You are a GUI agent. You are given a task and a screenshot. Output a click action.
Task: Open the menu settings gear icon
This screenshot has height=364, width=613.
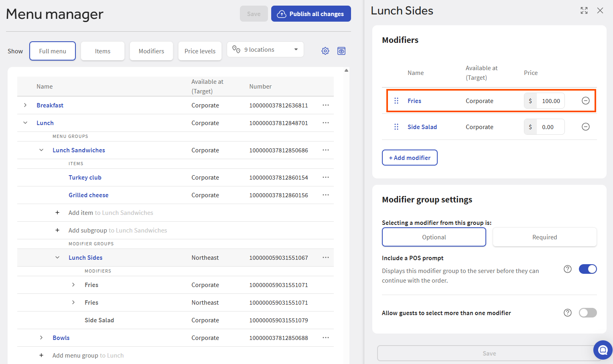pyautogui.click(x=325, y=51)
